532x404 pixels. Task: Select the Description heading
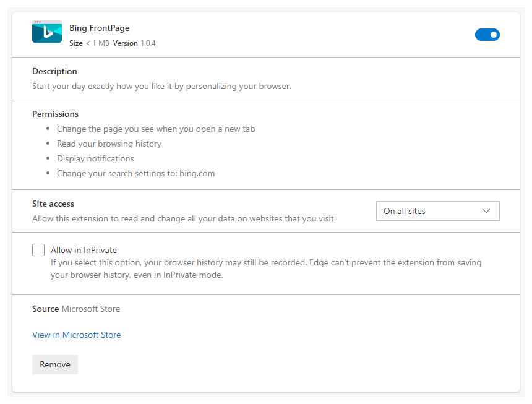54,71
